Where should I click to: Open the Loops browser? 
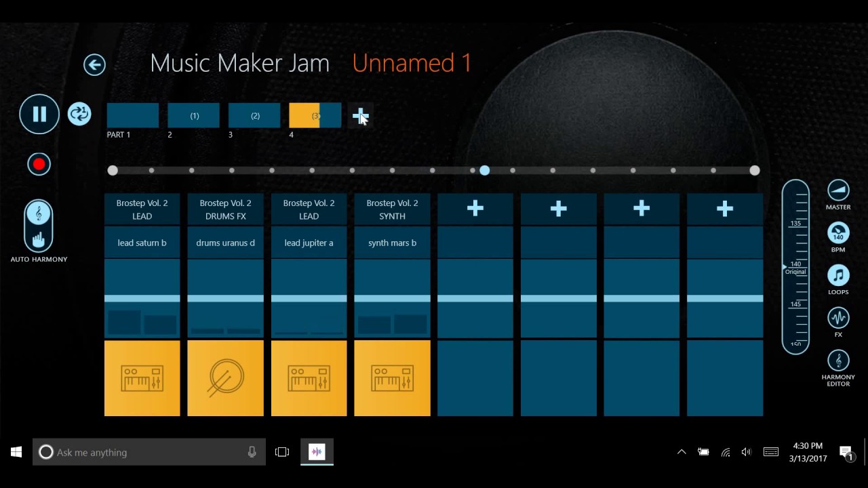(x=838, y=275)
